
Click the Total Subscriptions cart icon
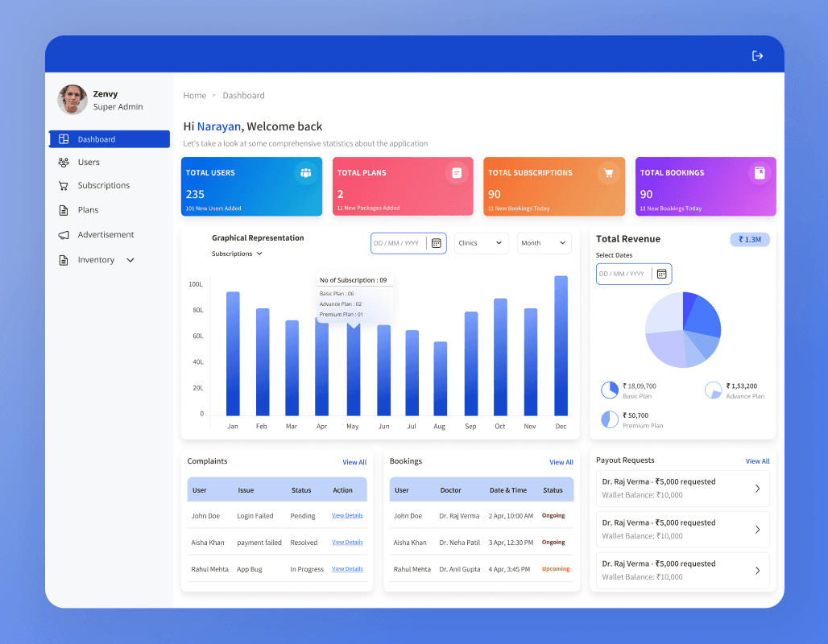click(x=608, y=172)
